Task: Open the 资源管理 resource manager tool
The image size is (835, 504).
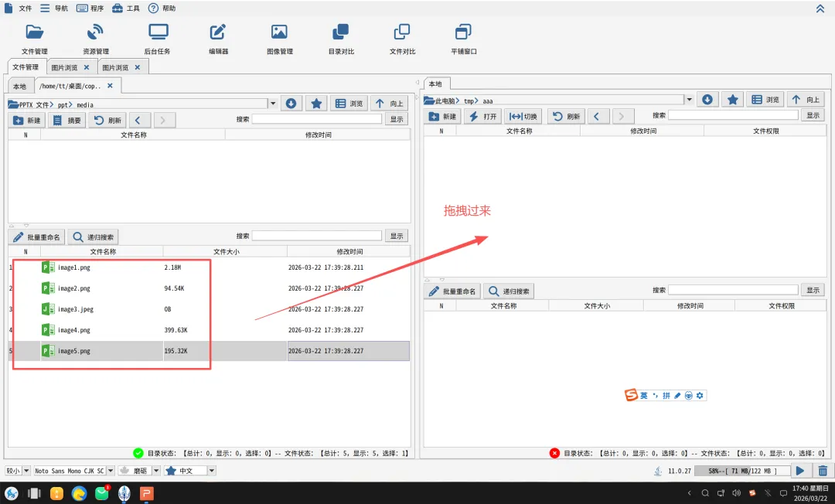Action: pyautogui.click(x=96, y=39)
